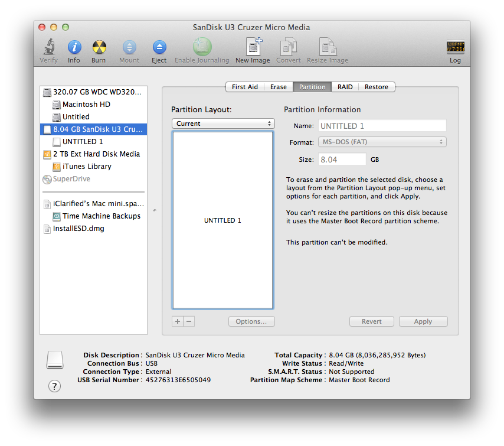Open the Info toolbar icon
The height and width of the screenshot is (446, 504).
74,48
